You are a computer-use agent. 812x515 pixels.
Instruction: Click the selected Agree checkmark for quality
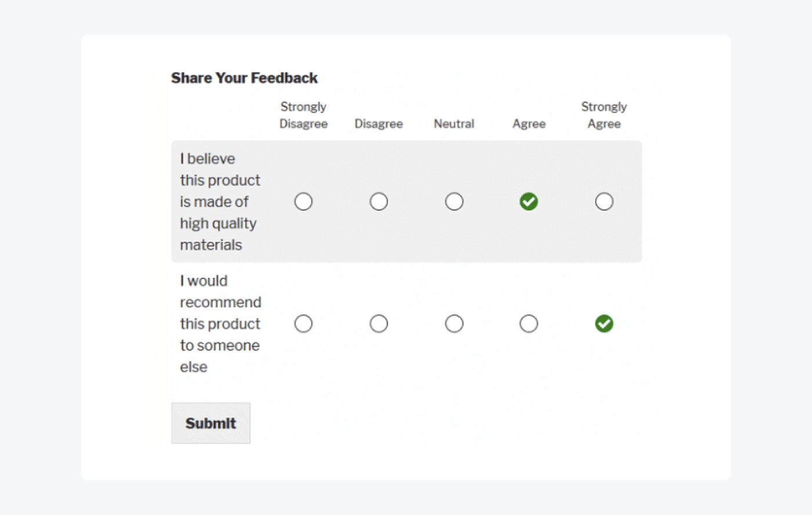528,201
